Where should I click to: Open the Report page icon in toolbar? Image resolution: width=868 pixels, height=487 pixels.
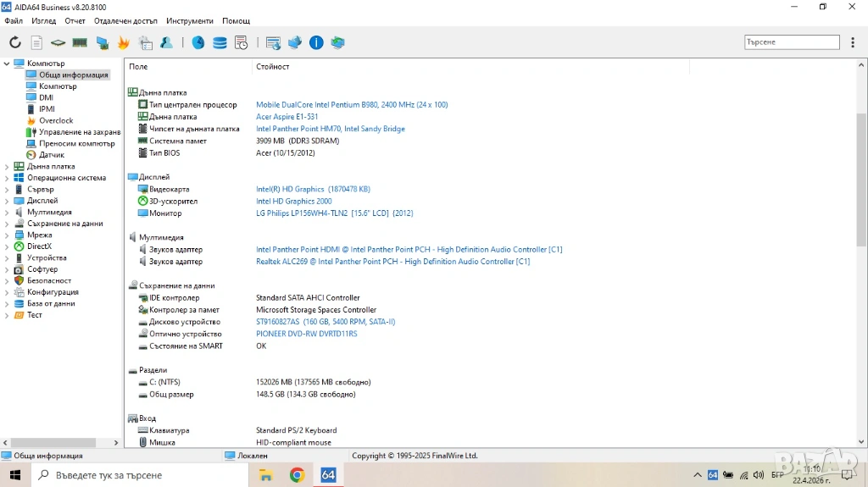click(36, 42)
